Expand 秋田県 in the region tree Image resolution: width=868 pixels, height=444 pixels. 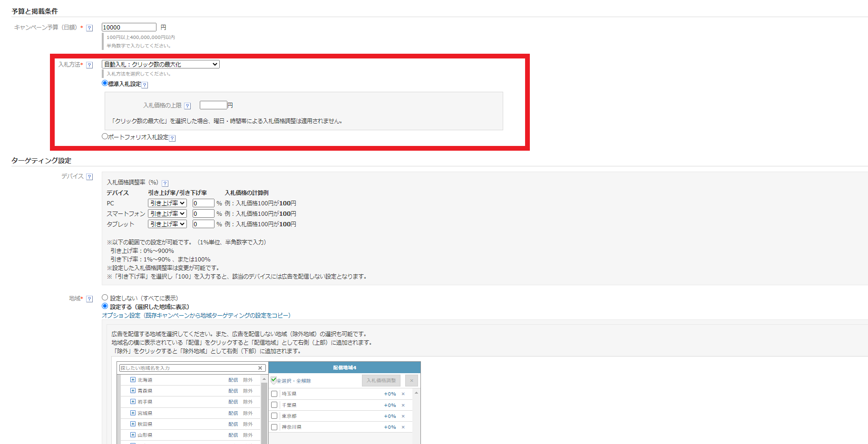pos(133,424)
